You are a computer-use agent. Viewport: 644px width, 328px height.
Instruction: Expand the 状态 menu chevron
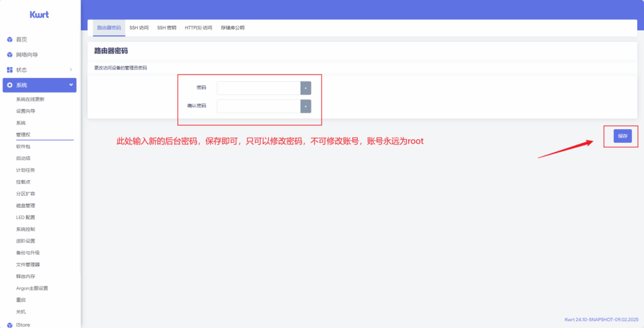(x=71, y=70)
